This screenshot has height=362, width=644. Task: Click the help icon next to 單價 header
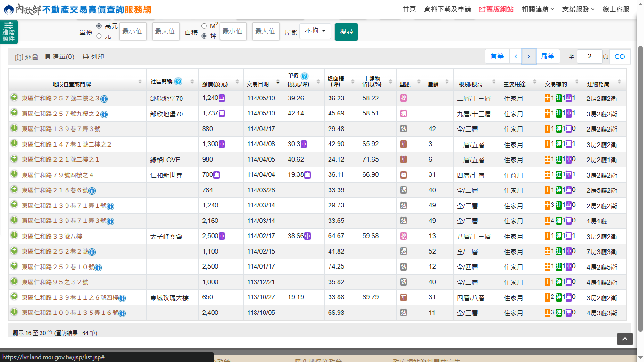pos(305,76)
